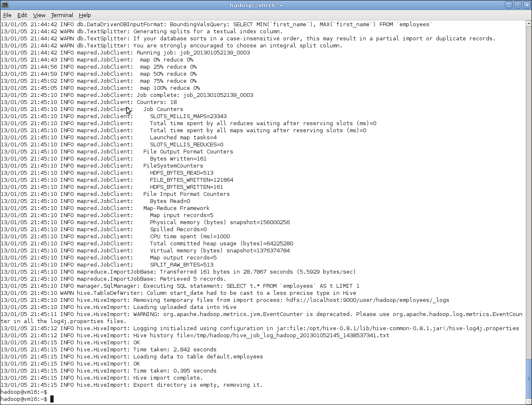Click 'Time taken: 0.395 seconds' line

pyautogui.click(x=175, y=371)
